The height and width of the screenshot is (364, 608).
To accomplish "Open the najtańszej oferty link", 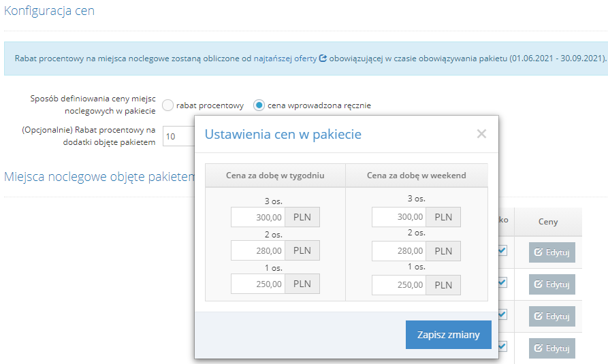I will click(285, 59).
